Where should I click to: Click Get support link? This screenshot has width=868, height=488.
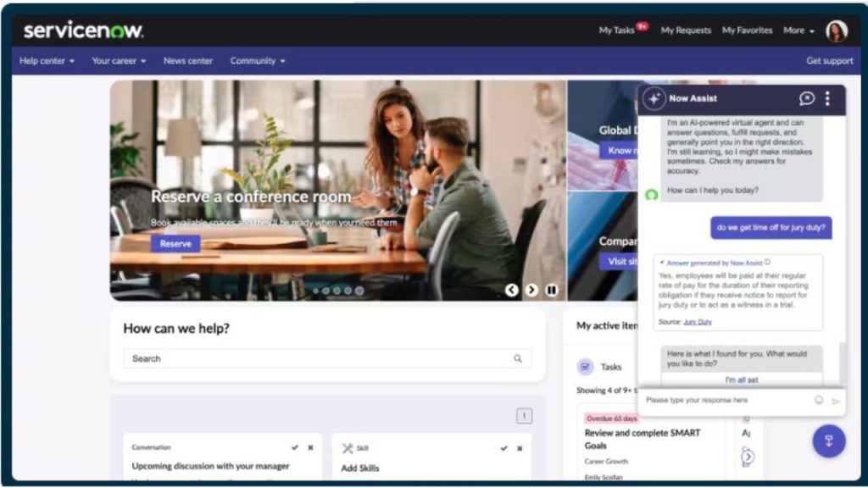pyautogui.click(x=829, y=61)
